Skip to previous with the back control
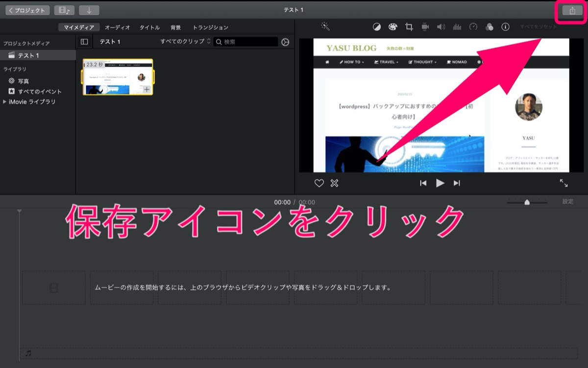588x368 pixels. pyautogui.click(x=423, y=183)
